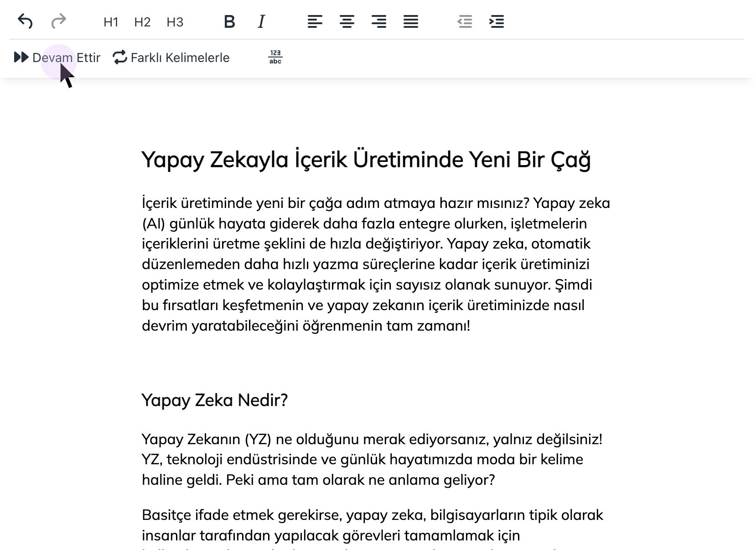Apply H3 heading style
Screen dimensions: 756x550
175,22
